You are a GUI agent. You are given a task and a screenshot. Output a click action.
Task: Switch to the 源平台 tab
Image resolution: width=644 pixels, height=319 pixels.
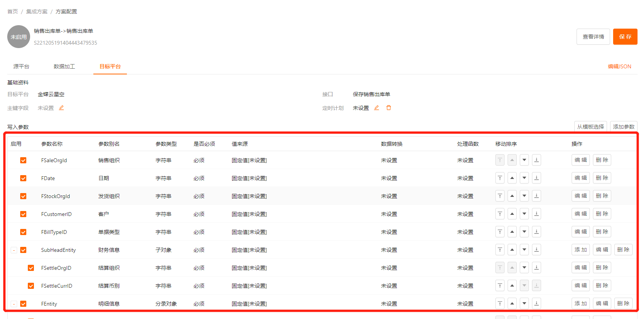tap(21, 66)
